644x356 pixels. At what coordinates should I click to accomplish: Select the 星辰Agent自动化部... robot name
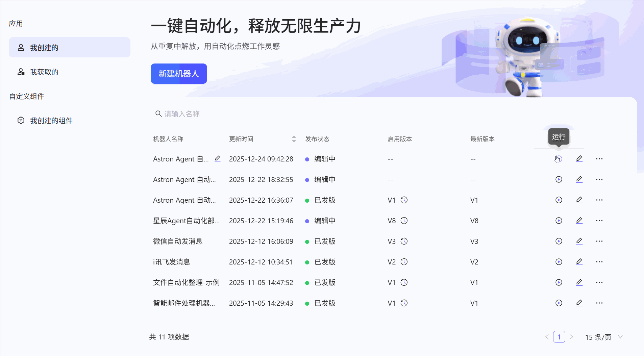click(187, 221)
